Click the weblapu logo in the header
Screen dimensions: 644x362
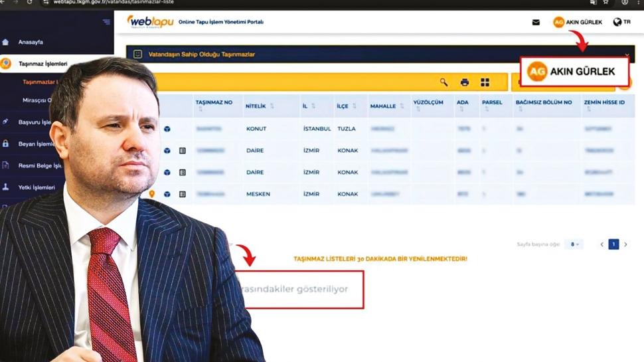pos(150,22)
